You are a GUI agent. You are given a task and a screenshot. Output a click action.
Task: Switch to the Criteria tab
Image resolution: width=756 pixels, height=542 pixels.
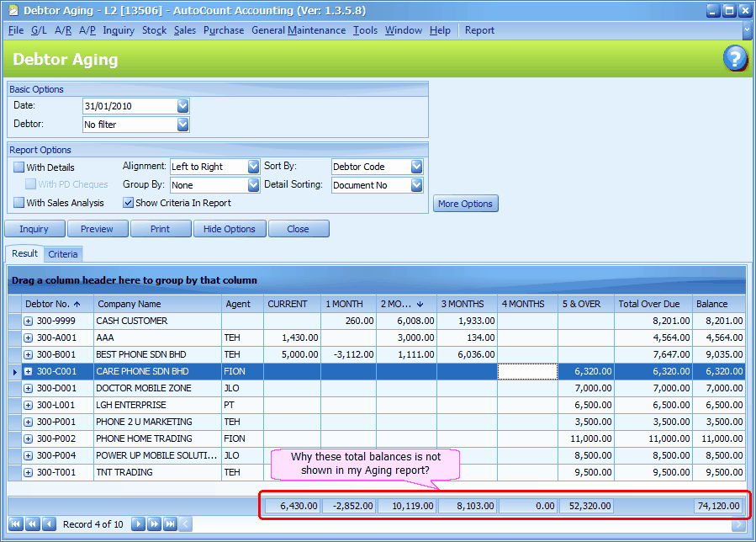tap(63, 254)
